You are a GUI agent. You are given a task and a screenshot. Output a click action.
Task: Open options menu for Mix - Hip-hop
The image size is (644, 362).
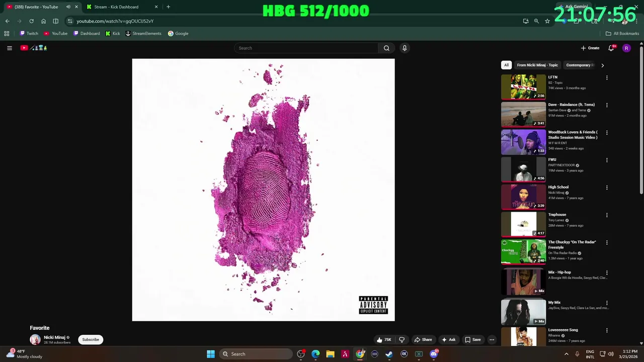(x=607, y=273)
